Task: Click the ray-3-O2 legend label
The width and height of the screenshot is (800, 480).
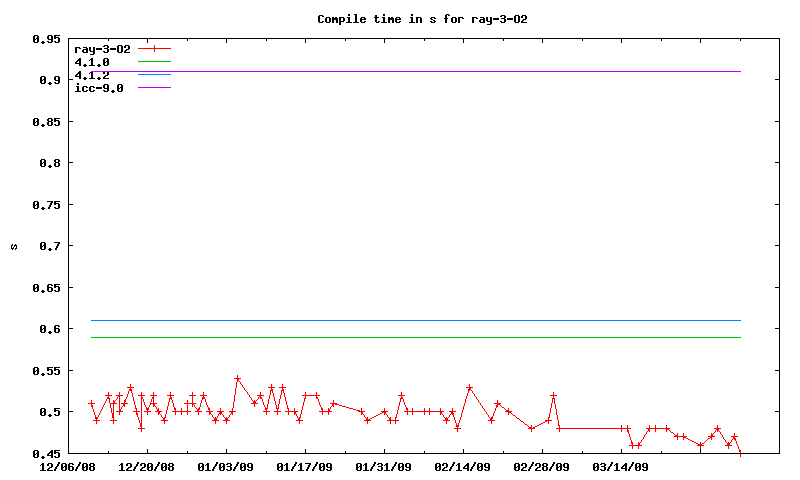Action: point(103,48)
